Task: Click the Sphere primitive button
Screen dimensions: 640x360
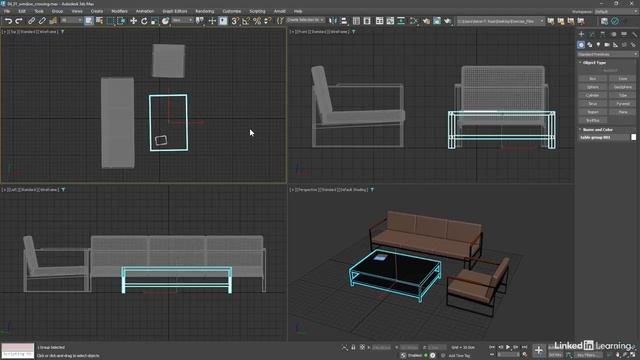Action: (x=593, y=87)
